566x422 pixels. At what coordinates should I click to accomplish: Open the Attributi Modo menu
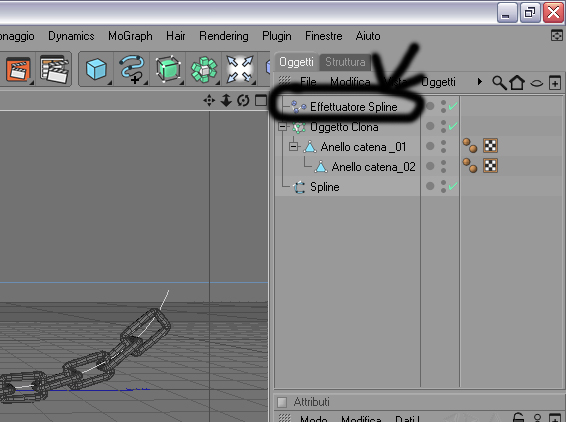(314, 418)
